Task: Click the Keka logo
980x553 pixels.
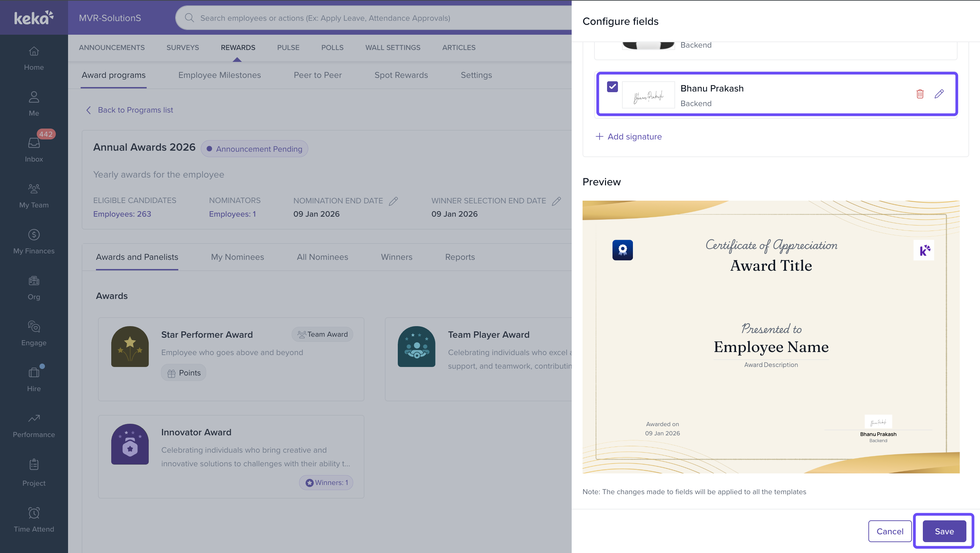Action: tap(34, 17)
